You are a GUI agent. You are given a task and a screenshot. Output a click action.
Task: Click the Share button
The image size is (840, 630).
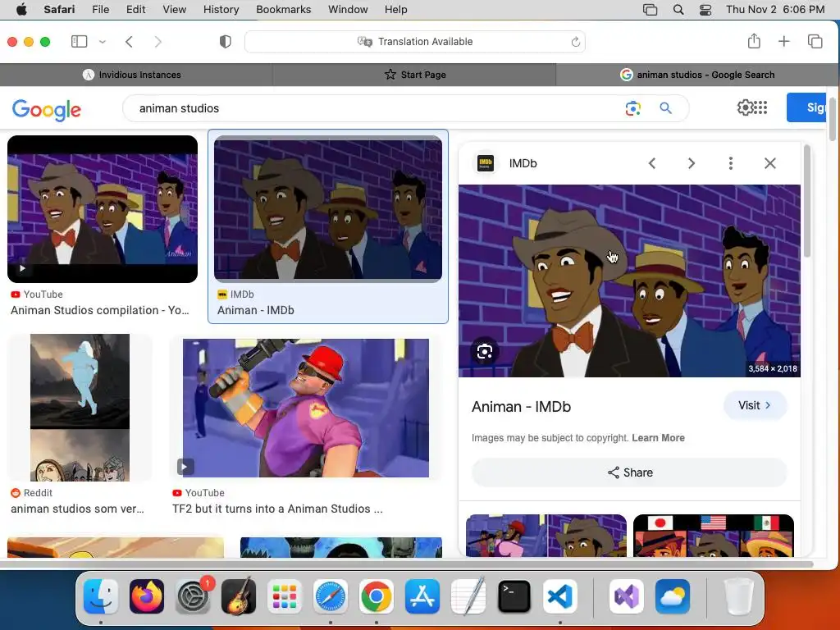(629, 472)
